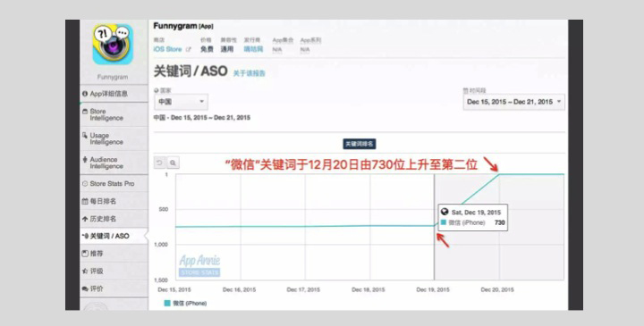This screenshot has height=326, width=644.
Task: Click the Dec 20, 2015 data point on the line
Action: [499, 174]
